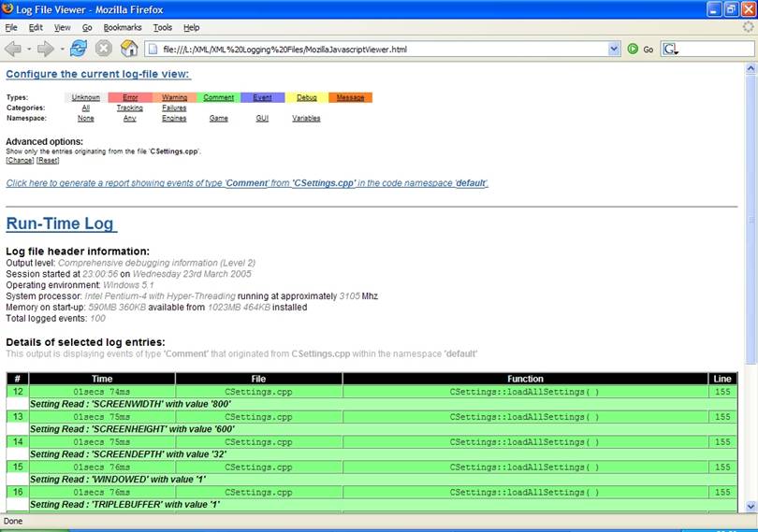This screenshot has height=532, width=758.
Task: Go to the Home page icon
Action: point(129,49)
